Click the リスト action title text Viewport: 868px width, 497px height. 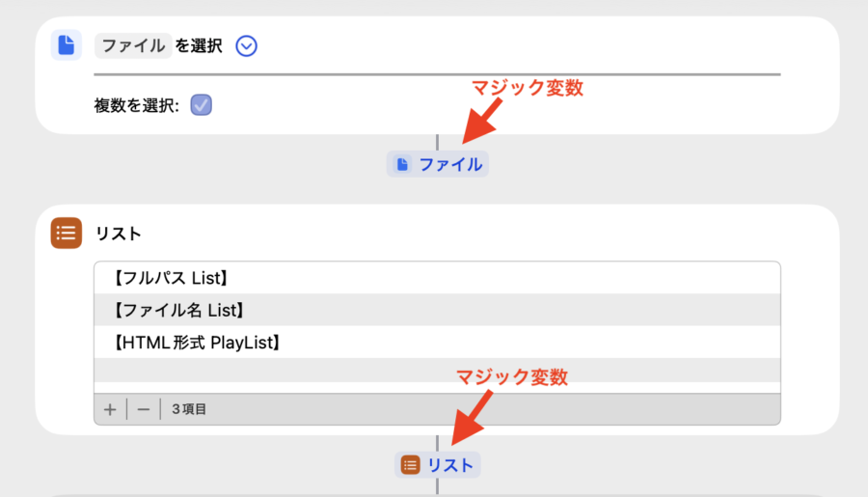[119, 233]
